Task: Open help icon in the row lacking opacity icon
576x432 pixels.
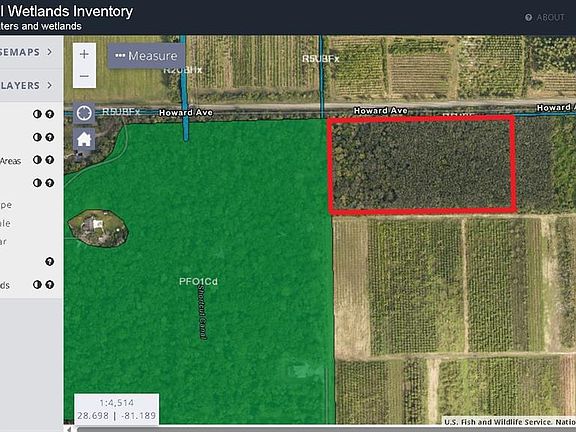Action: (x=50, y=262)
